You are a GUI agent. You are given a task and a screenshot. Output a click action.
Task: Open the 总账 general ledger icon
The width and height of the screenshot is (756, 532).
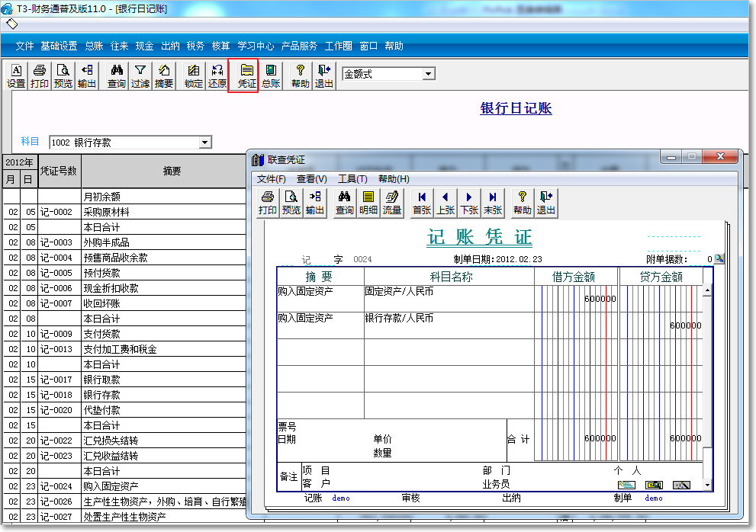(271, 75)
